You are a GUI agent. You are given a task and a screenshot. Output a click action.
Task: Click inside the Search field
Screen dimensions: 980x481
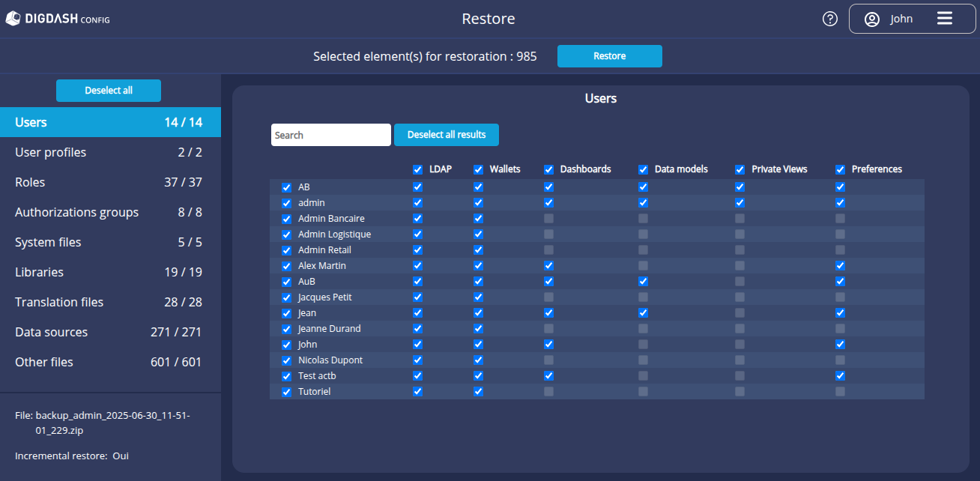[330, 135]
